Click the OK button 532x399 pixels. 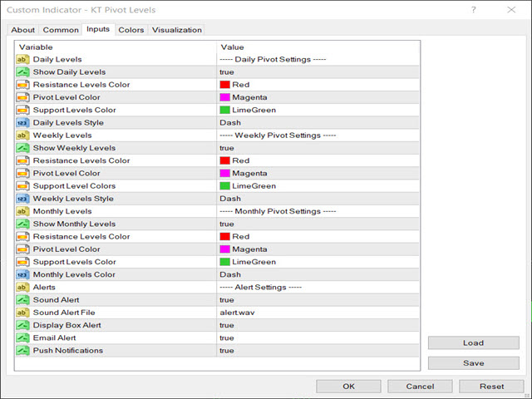click(348, 386)
